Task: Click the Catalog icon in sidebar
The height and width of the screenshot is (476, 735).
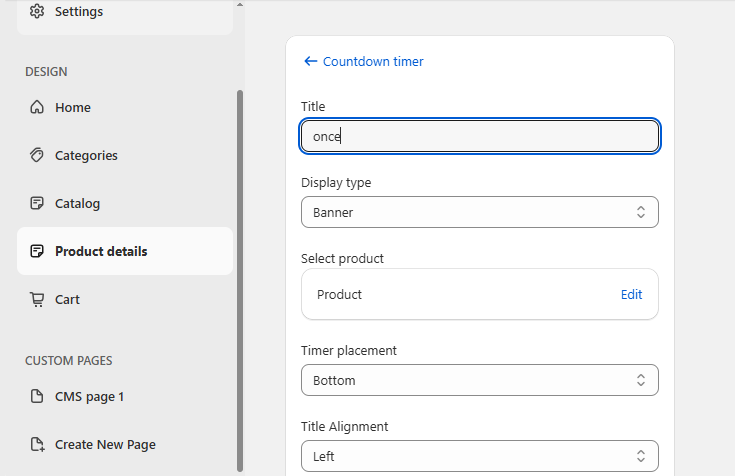Action: (x=37, y=203)
